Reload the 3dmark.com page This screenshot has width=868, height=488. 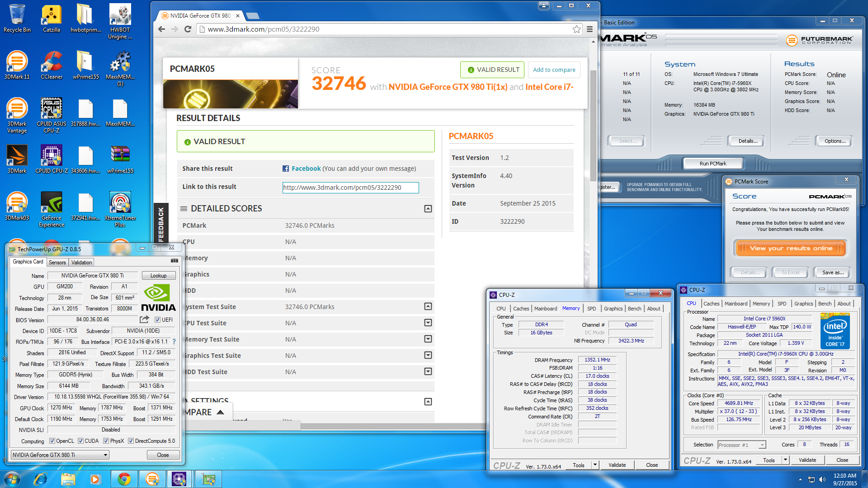(x=188, y=29)
